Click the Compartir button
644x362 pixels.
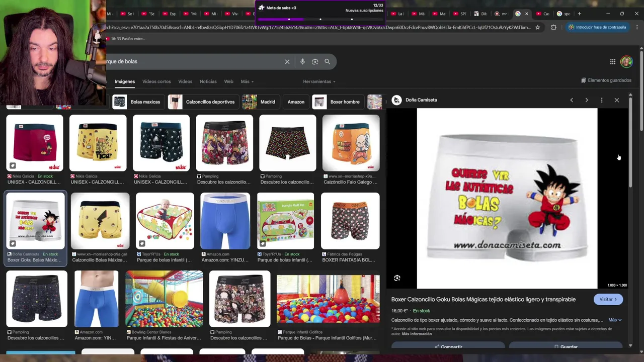[448, 346]
